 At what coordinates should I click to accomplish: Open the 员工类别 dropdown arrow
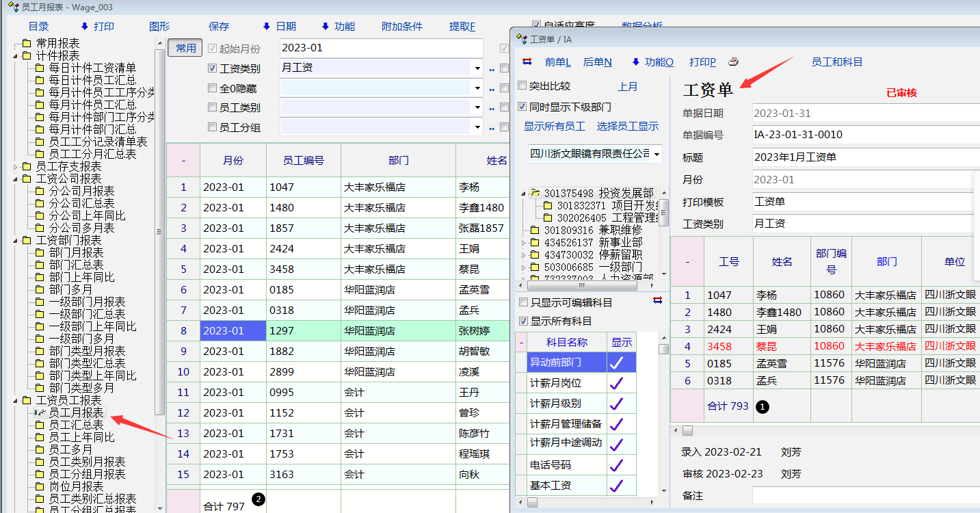tap(476, 108)
